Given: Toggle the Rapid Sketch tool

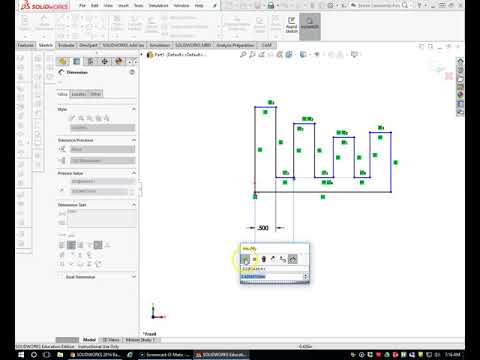Looking at the screenshot, I should (x=291, y=25).
